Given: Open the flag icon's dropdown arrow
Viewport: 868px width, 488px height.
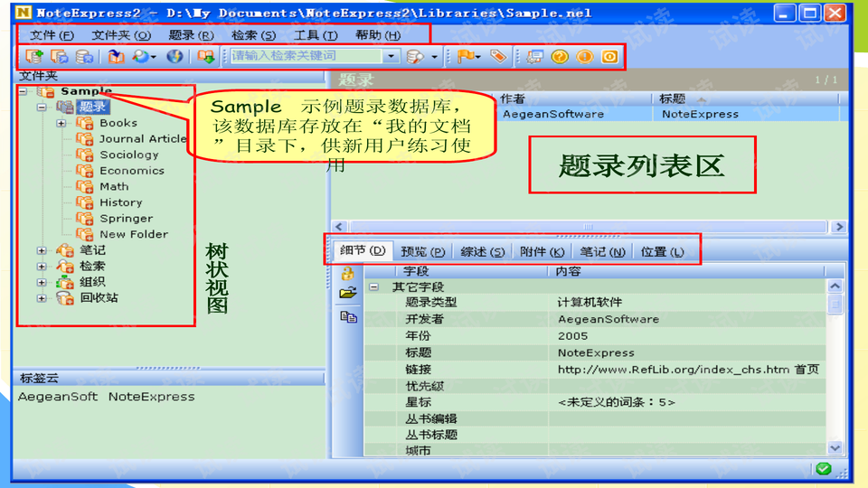Looking at the screenshot, I should click(x=477, y=56).
